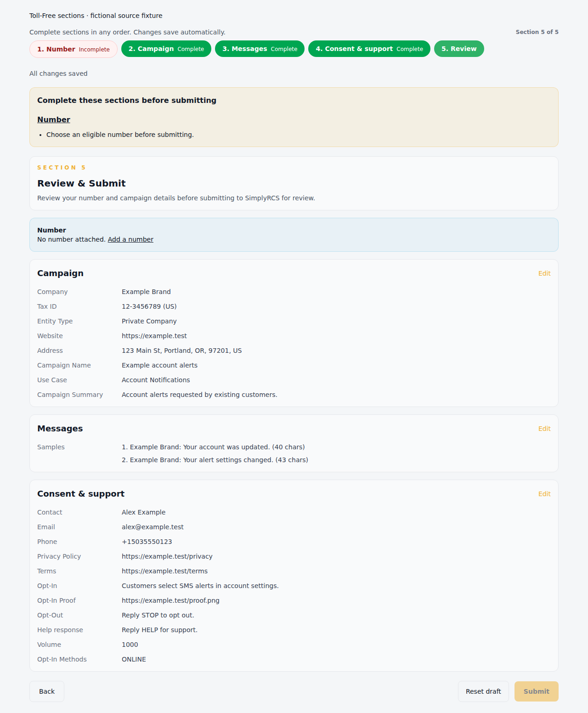Click the Reply HELP for support text
The height and width of the screenshot is (713, 588).
tap(159, 630)
